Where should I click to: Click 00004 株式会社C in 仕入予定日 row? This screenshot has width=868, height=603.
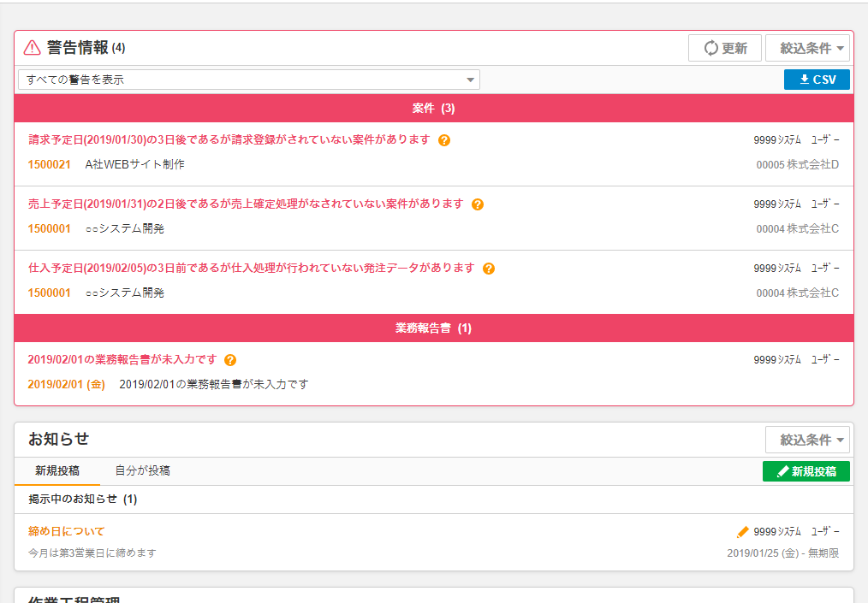click(798, 293)
